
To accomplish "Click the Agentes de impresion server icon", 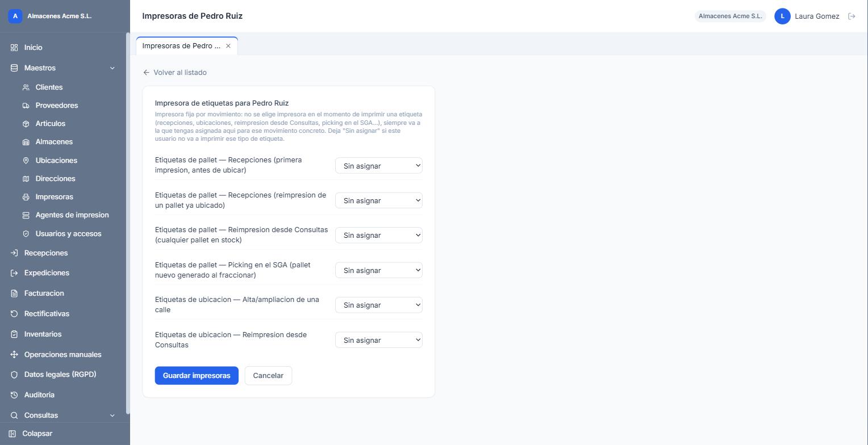I will point(26,215).
